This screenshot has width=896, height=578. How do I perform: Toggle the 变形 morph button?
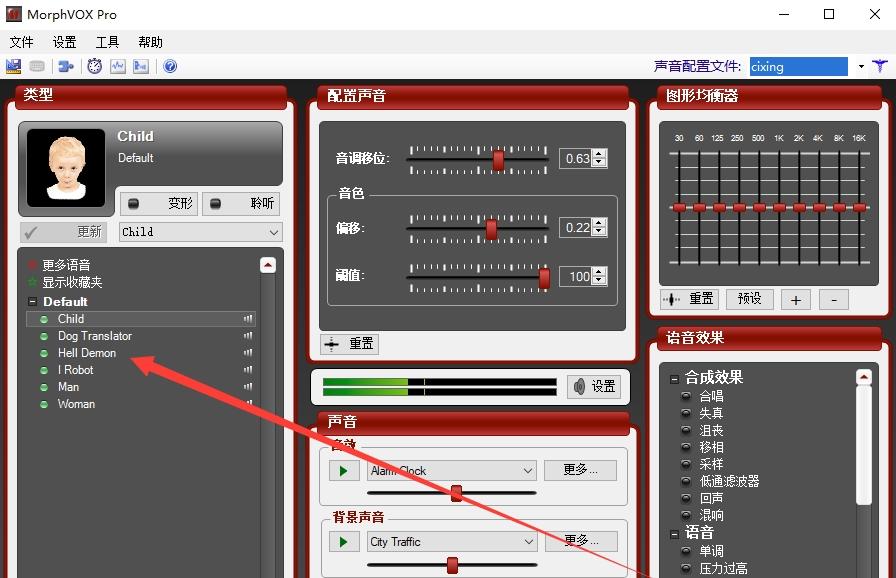coord(159,203)
